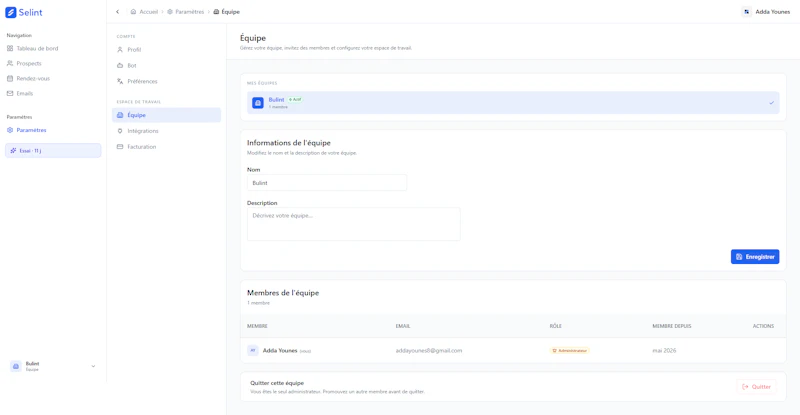Expand the Bulint team switcher chevron
Screen dimensions: 800x415
[93, 367]
